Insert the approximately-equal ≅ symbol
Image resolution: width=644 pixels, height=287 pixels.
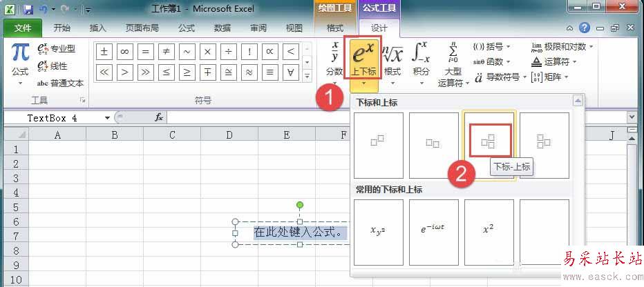pos(228,72)
